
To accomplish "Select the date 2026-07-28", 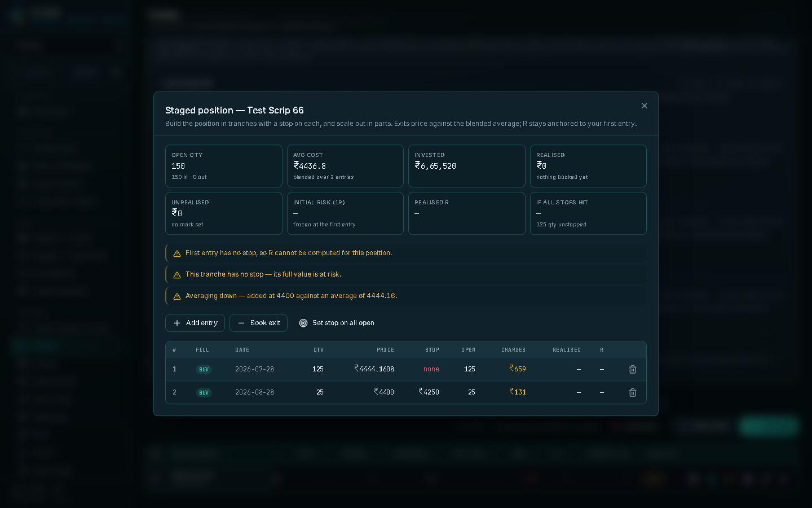I will [254, 369].
